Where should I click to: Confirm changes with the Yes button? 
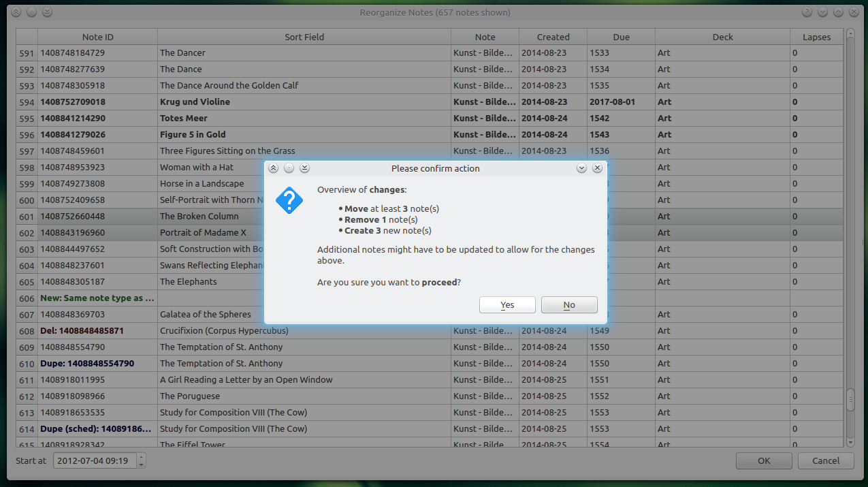point(507,305)
